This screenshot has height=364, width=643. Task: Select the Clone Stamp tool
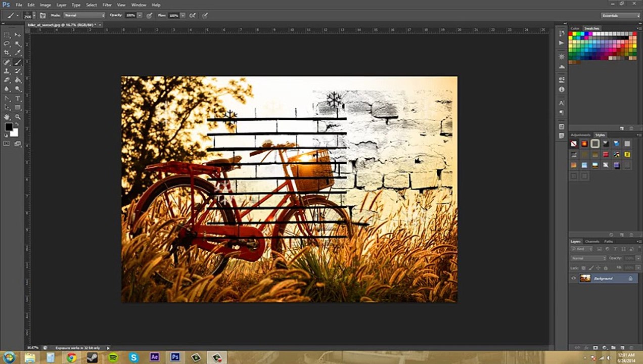coord(7,71)
